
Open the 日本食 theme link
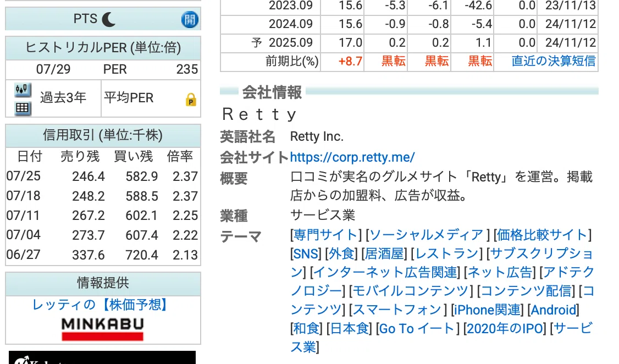click(349, 328)
